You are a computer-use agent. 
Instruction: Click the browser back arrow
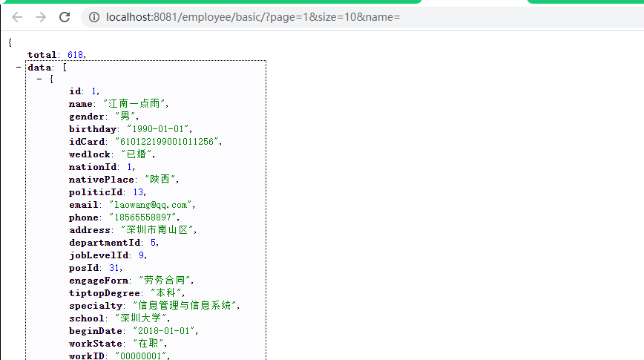(17, 17)
